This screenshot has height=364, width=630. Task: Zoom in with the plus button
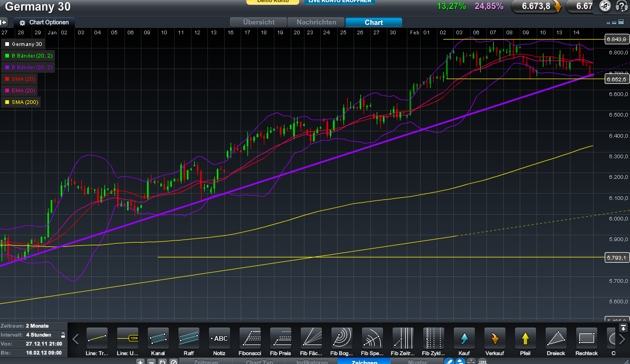pos(140,361)
